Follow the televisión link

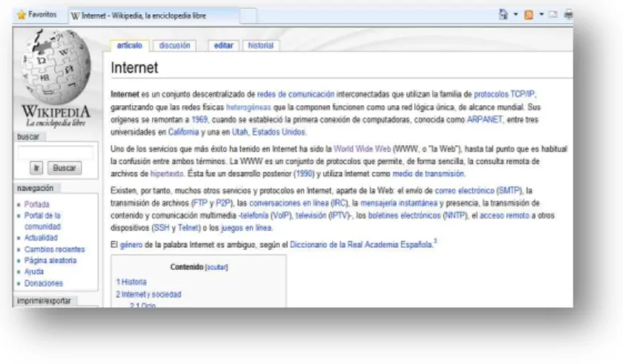point(310,215)
